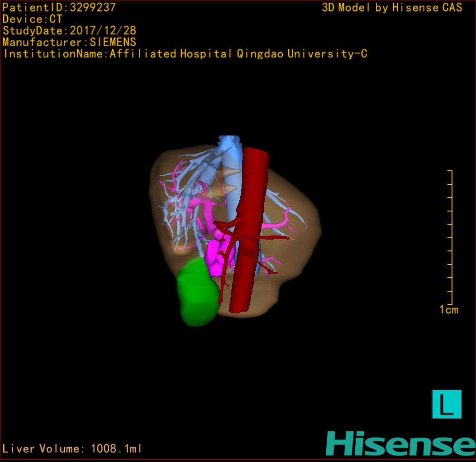Image resolution: width=476 pixels, height=462 pixels.
Task: Click the Device:CT text
Action: (32, 19)
